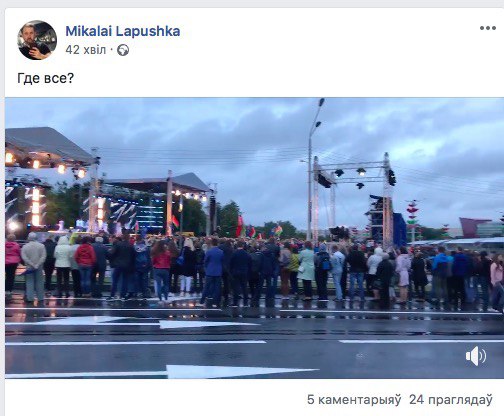
Task: Mute the video using the speaker icon
Action: point(476,356)
